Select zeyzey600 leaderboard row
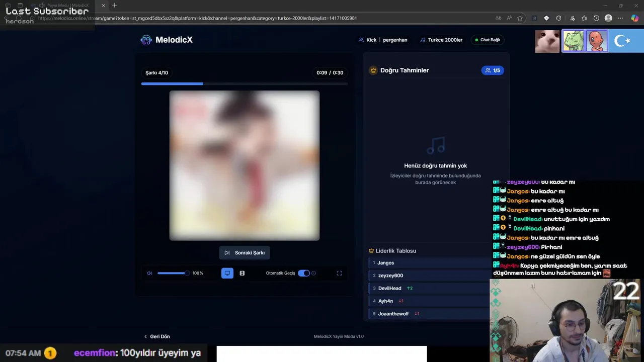The width and height of the screenshot is (644, 362). coord(429,276)
